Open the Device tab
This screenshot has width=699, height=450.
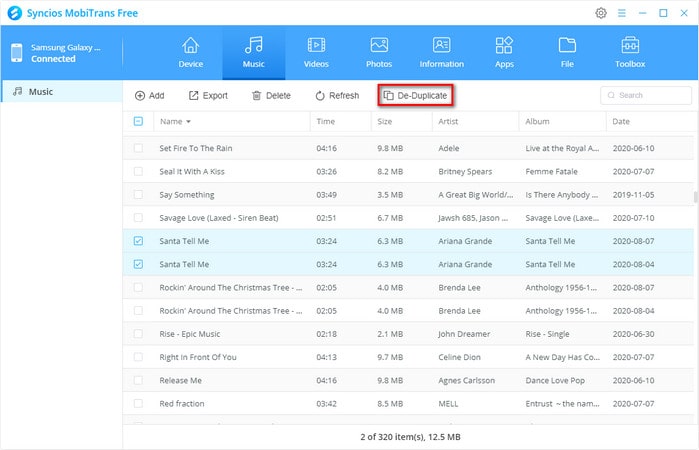(x=190, y=53)
